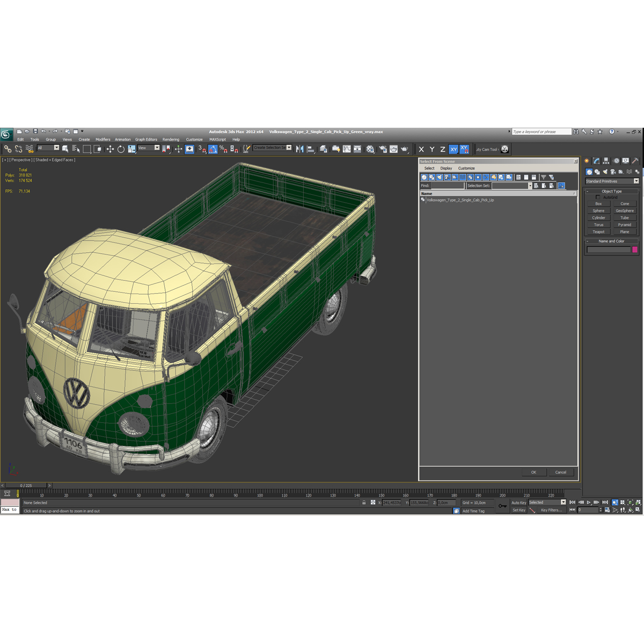Open Render Setup icon
Image resolution: width=644 pixels, height=644 pixels.
pyautogui.click(x=383, y=149)
